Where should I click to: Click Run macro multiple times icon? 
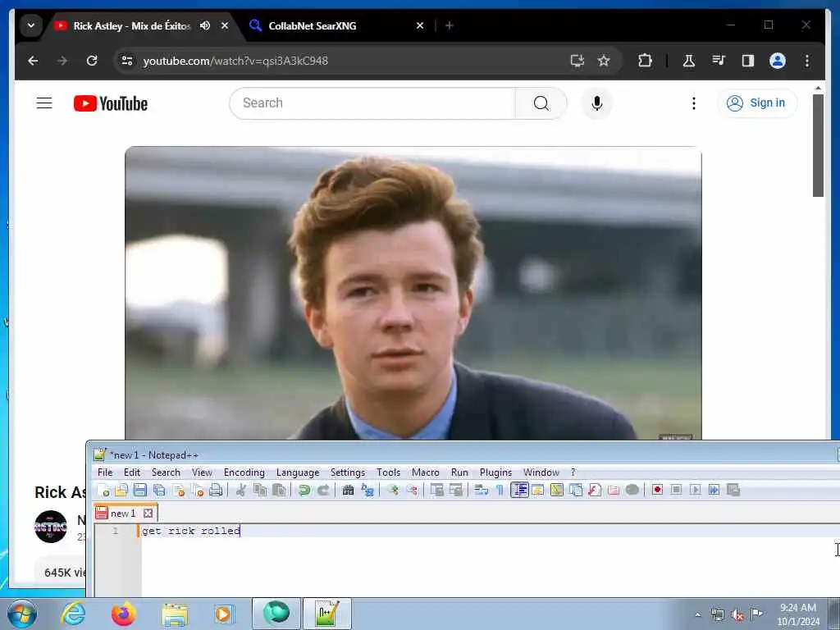coord(714,491)
